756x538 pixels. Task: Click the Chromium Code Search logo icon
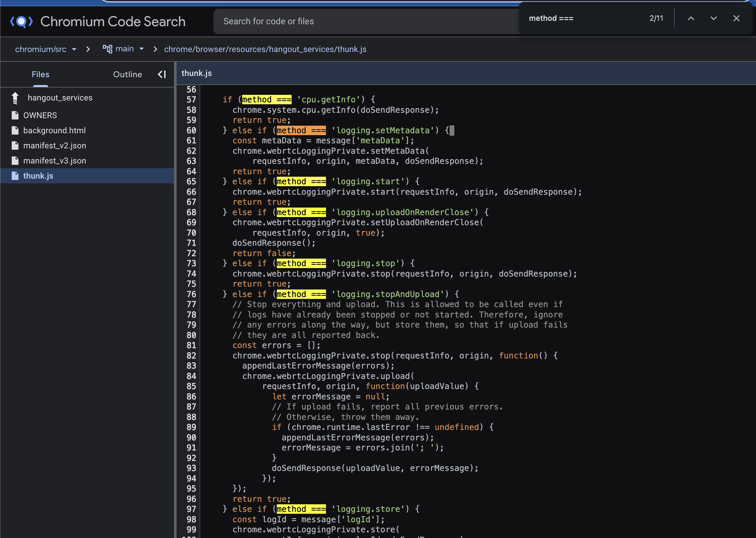[x=21, y=21]
